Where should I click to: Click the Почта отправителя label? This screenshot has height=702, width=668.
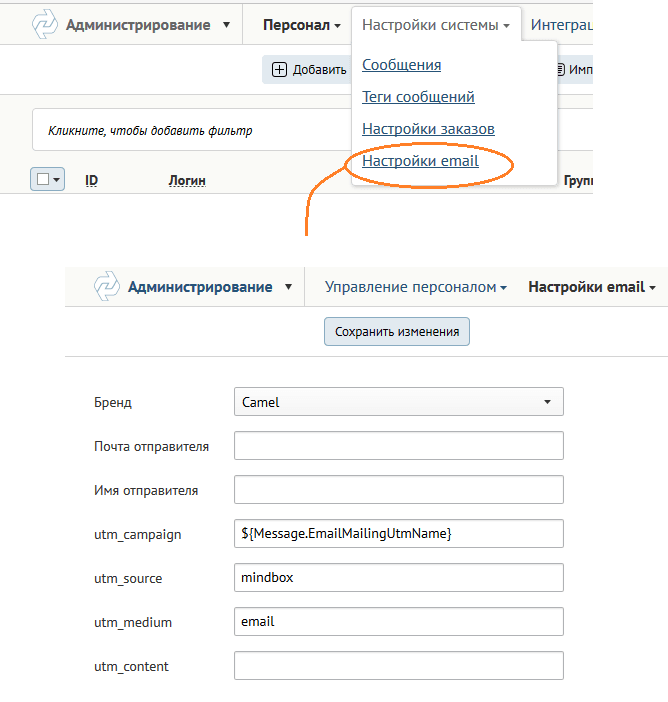[x=151, y=446]
